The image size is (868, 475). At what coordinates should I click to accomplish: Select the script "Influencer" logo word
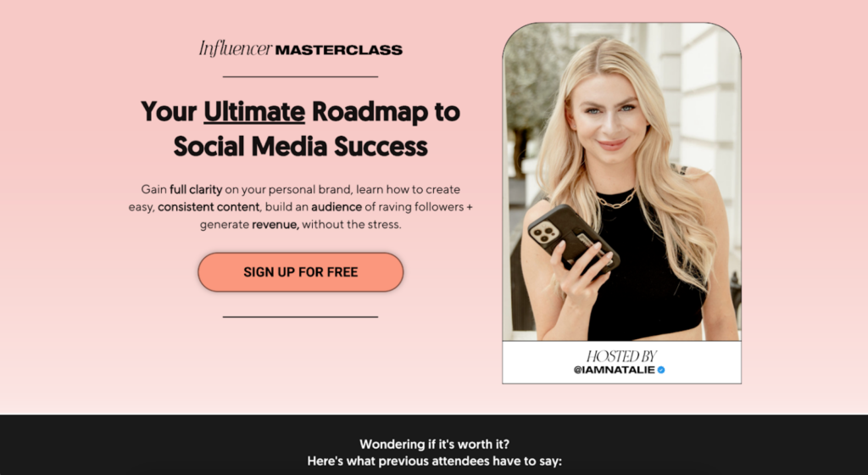tap(236, 48)
